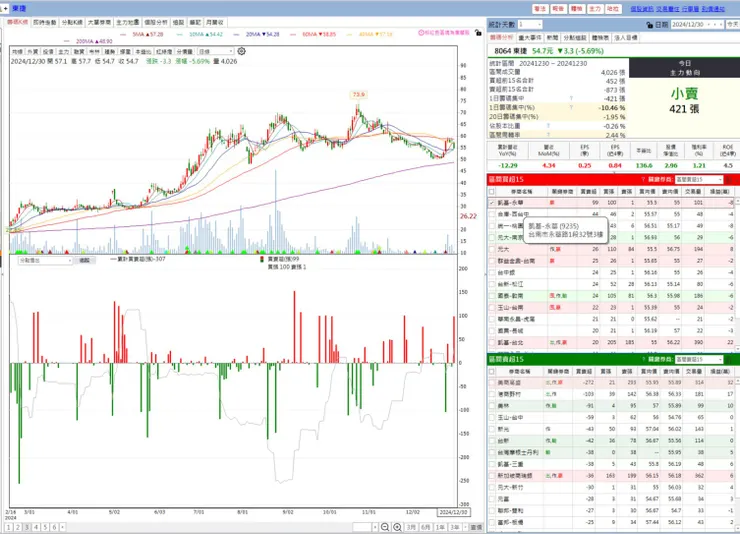Expand dropdown arrow after 3年 button
Image resolution: width=740 pixels, height=534 pixels.
[465, 527]
